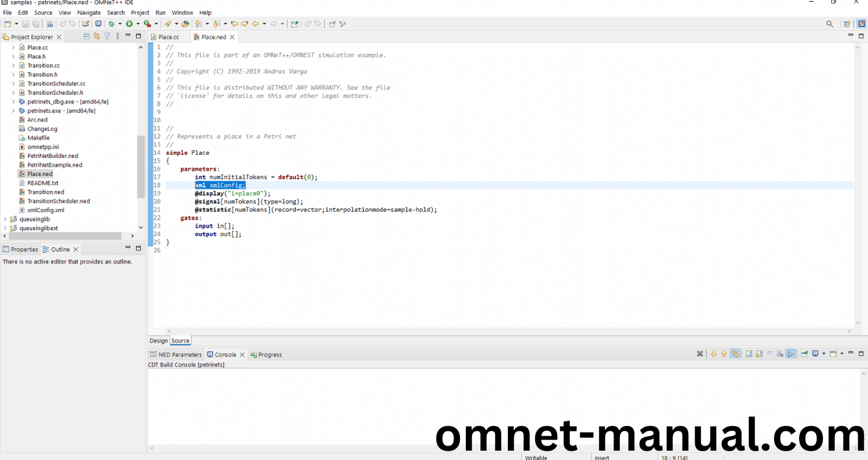This screenshot has width=868, height=460.
Task: Select omnetpp.ini in Project Explorer
Action: tap(43, 147)
